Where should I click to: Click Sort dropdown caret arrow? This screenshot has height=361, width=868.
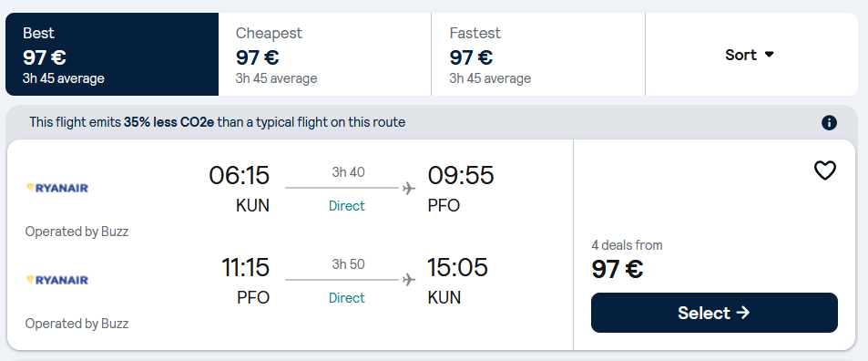[x=769, y=55]
